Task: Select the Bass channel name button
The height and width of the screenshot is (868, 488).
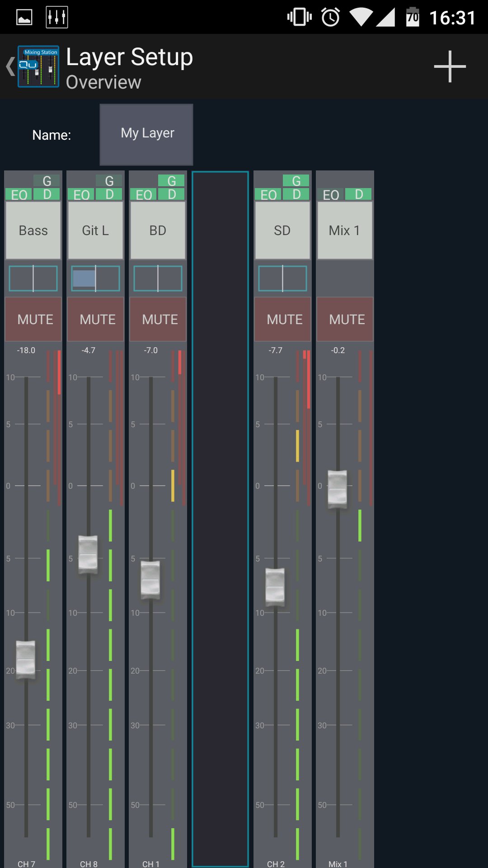Action: coord(33,231)
